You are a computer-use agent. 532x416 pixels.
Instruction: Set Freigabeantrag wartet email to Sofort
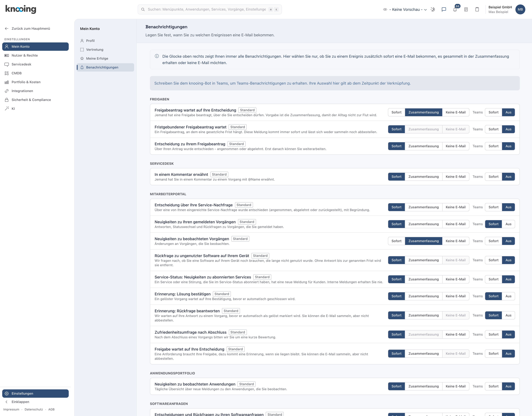396,112
